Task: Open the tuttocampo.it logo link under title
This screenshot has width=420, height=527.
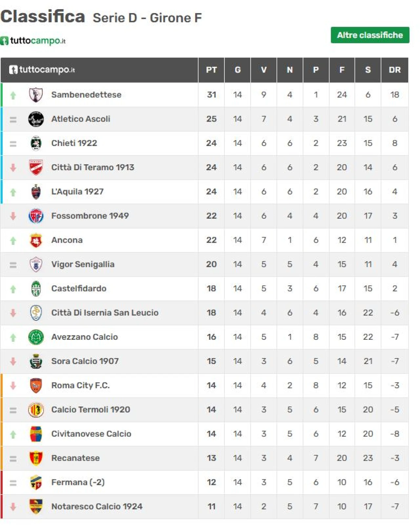Action: point(33,41)
